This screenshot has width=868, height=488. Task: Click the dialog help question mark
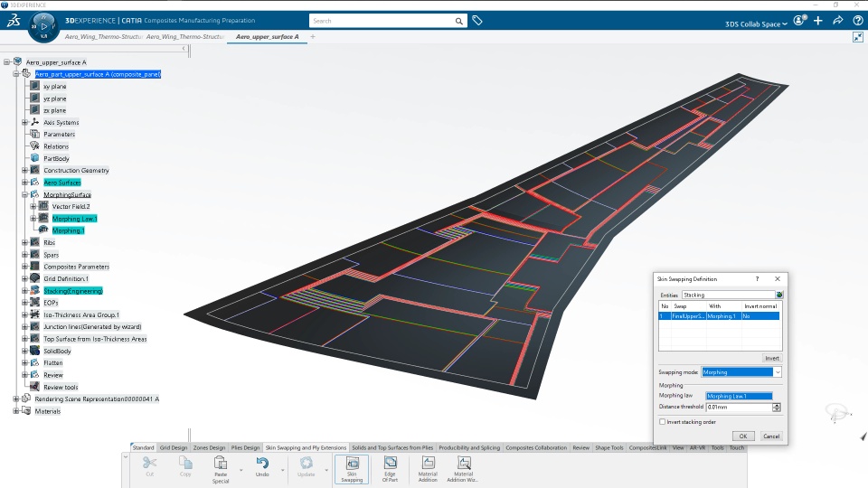coord(758,279)
